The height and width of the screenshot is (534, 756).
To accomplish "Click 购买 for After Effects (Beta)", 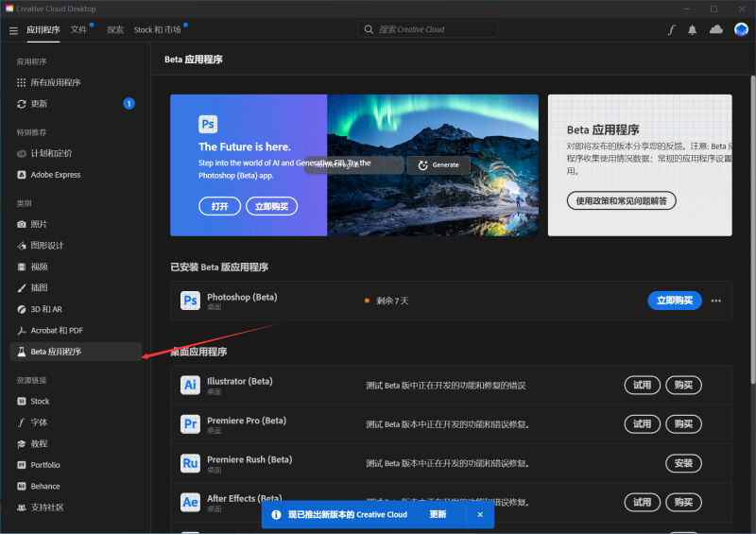I will click(x=683, y=502).
